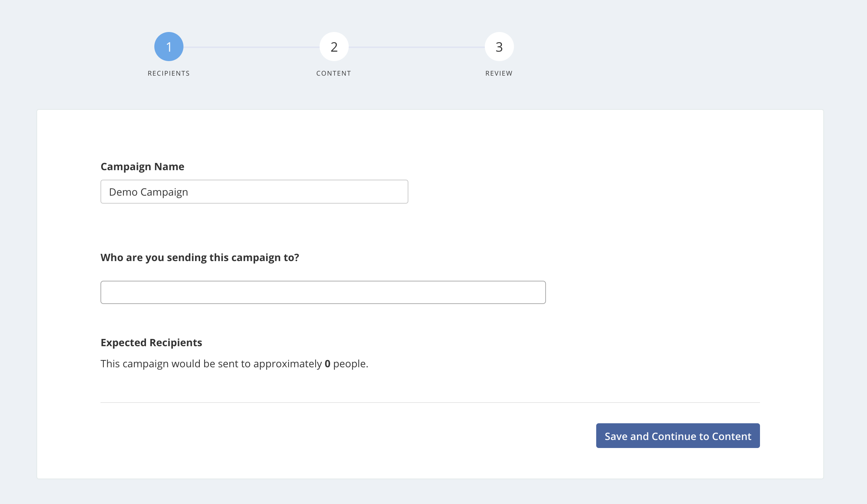The image size is (867, 504).
Task: Click the bold 0 recipient count
Action: [x=327, y=364]
